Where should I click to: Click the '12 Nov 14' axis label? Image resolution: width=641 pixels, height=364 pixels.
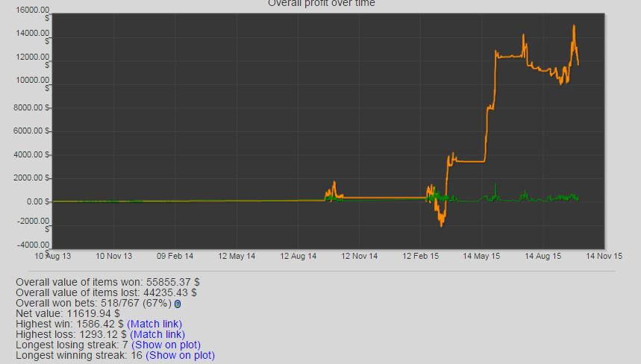[x=360, y=256]
